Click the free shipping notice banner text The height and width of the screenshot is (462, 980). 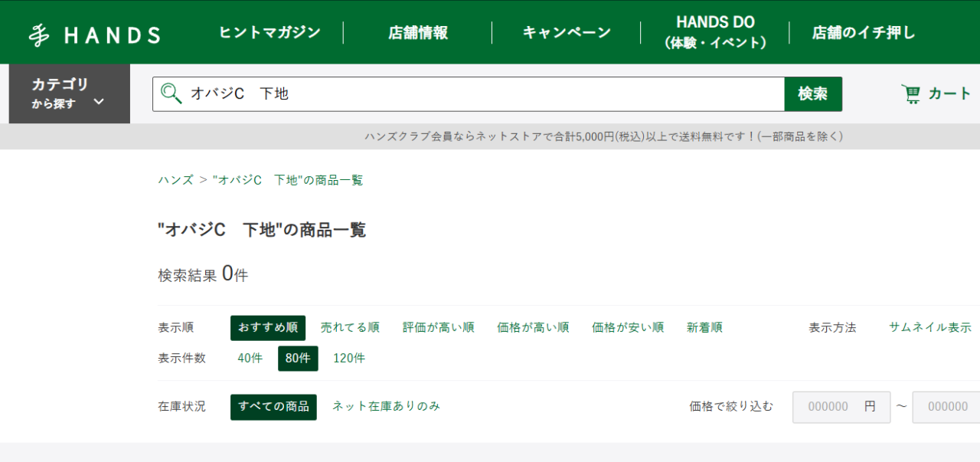pyautogui.click(x=604, y=136)
